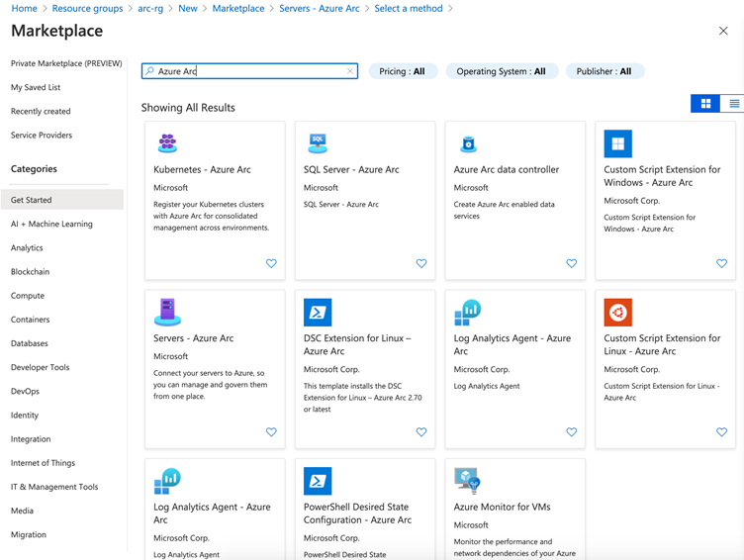Switch to list view

pyautogui.click(x=732, y=104)
